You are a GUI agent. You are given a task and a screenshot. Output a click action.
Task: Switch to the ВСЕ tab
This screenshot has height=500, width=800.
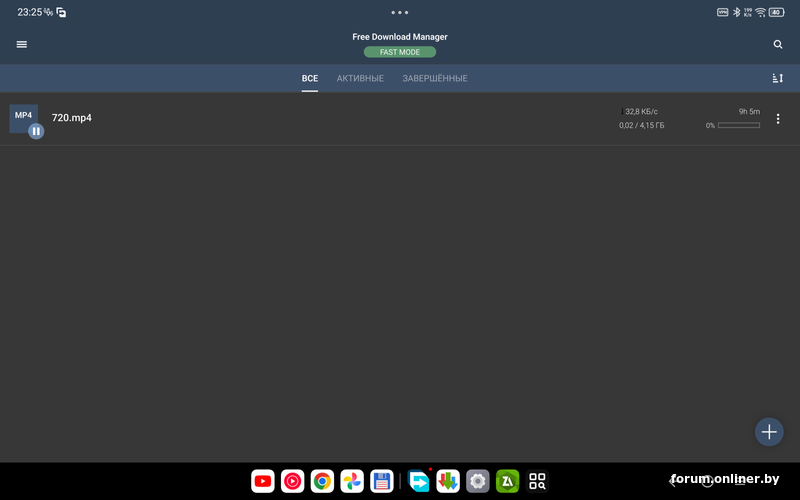pos(310,78)
